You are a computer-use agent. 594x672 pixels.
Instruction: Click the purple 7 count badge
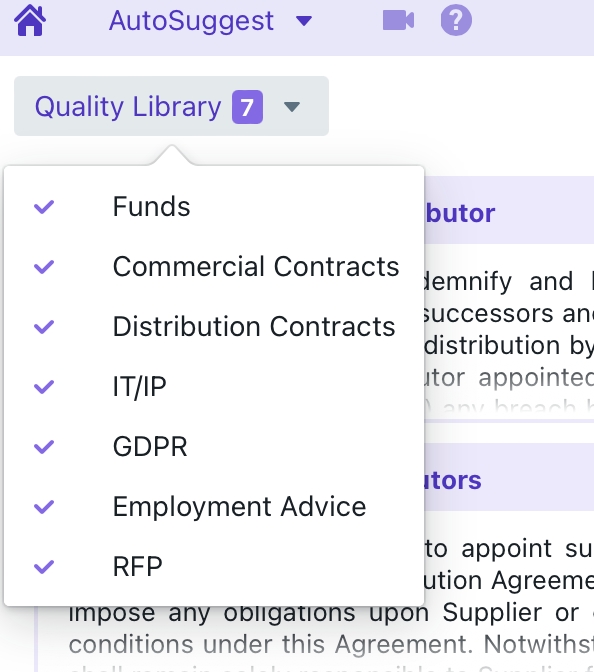247,107
